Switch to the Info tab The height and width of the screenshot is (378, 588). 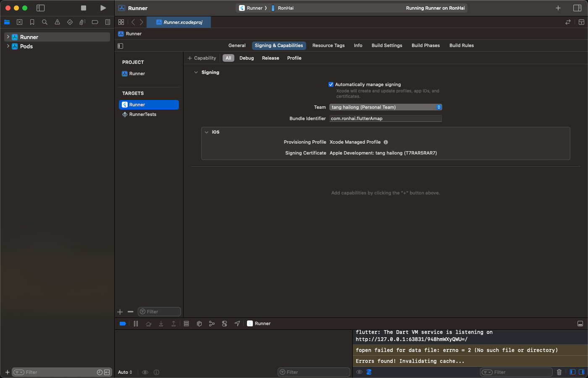click(x=358, y=45)
